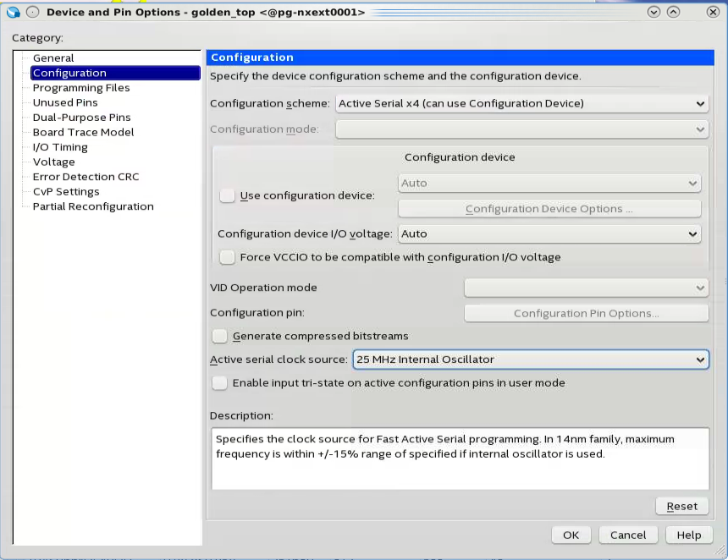Image resolution: width=728 pixels, height=560 pixels.
Task: Open the Programming Files category
Action: point(81,88)
